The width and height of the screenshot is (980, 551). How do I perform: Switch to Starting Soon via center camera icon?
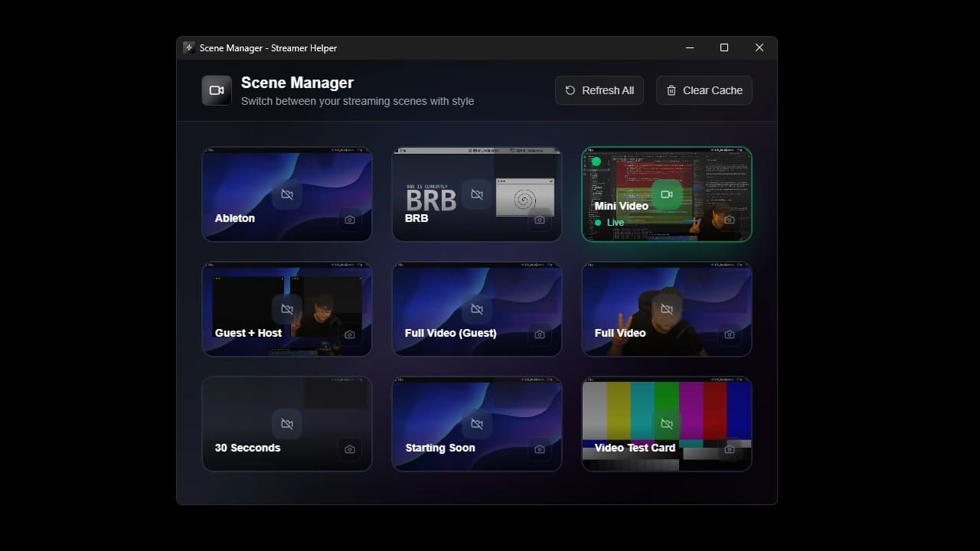coord(477,424)
